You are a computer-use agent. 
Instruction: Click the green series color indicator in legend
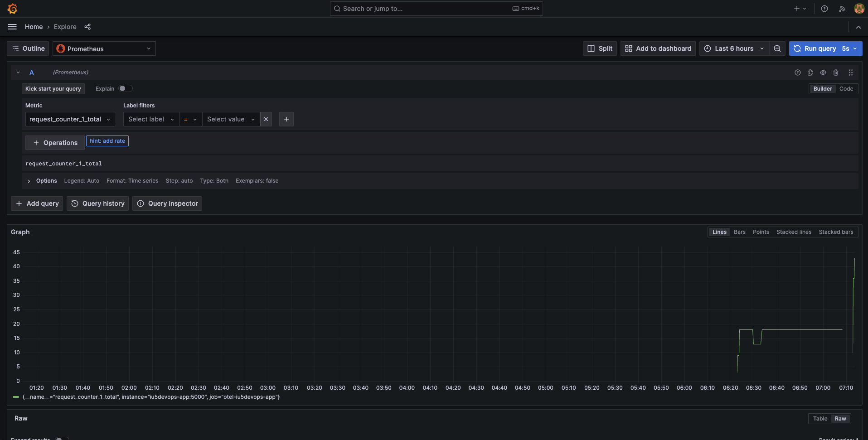pos(15,397)
